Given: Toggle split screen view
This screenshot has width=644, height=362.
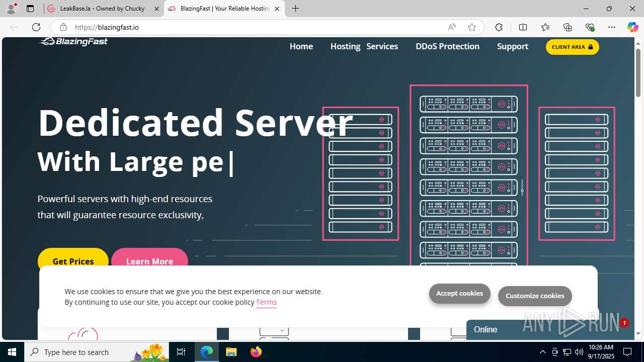Looking at the screenshot, I should (523, 27).
